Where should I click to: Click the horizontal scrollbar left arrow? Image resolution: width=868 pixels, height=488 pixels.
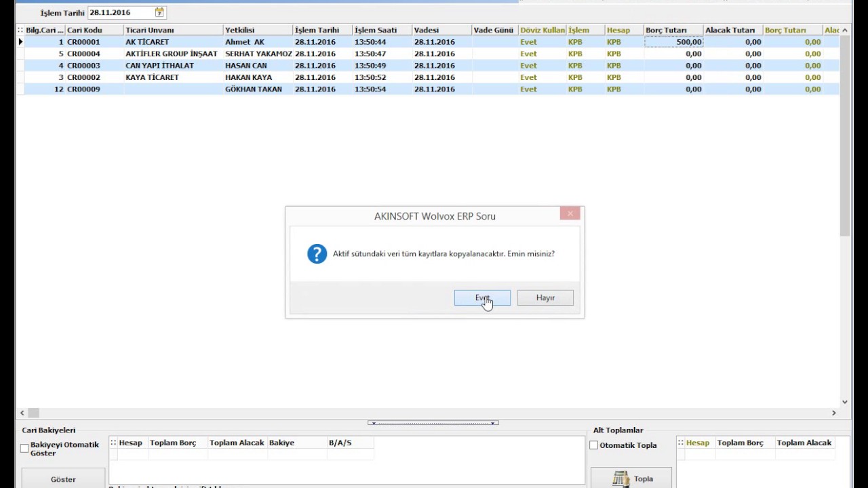22,412
